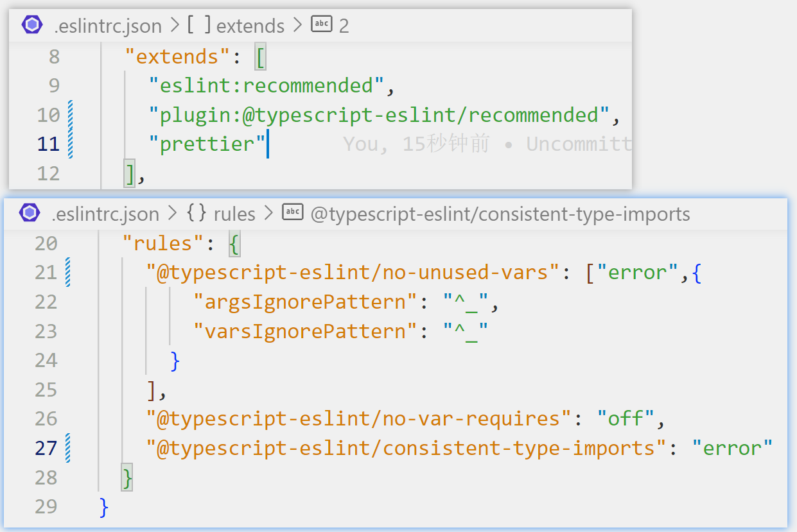Click the ESLint icon in the bottom breadcrumb bar
The width and height of the screenshot is (797, 532).
tap(28, 214)
